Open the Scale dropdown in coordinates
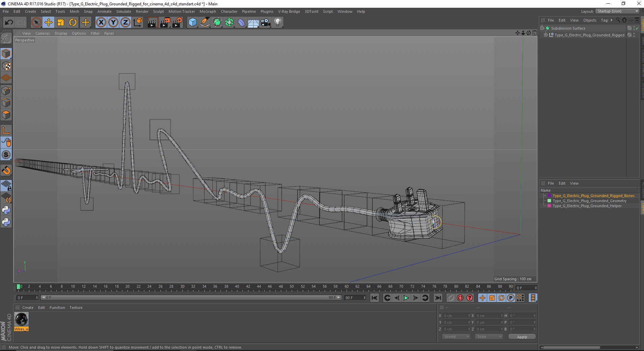 489,337
